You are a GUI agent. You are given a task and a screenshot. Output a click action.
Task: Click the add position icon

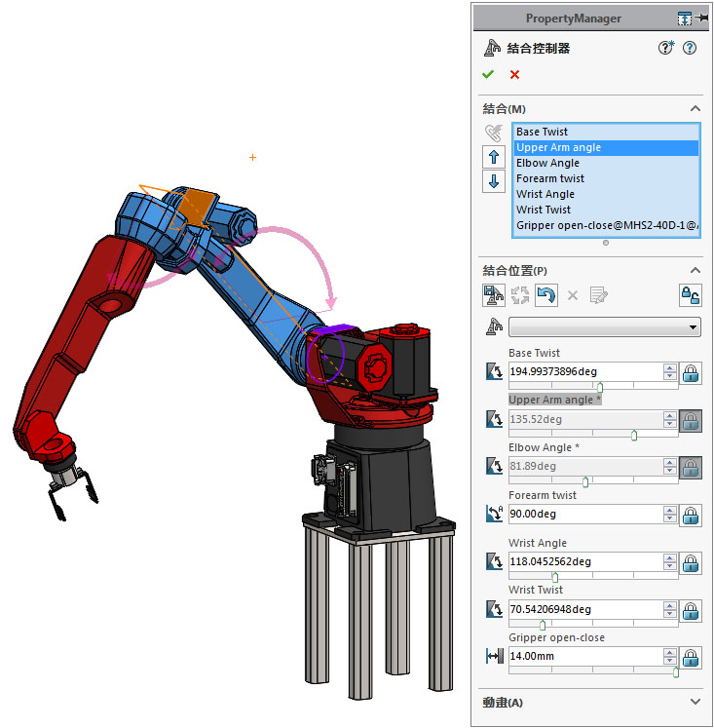click(494, 295)
